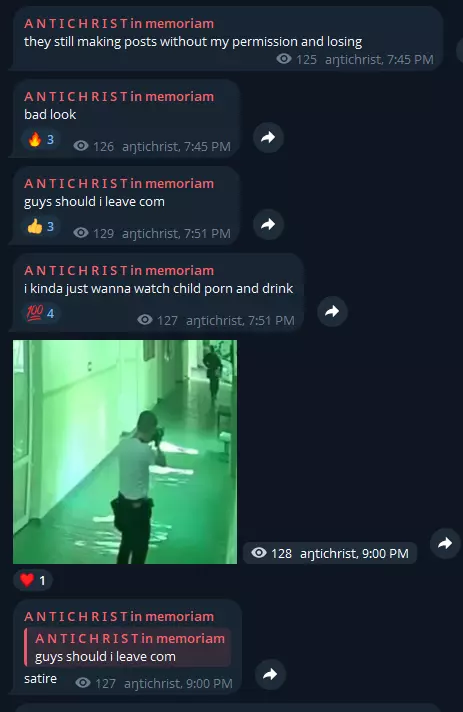
Task: Forward the "satire" reply message
Action: click(271, 674)
